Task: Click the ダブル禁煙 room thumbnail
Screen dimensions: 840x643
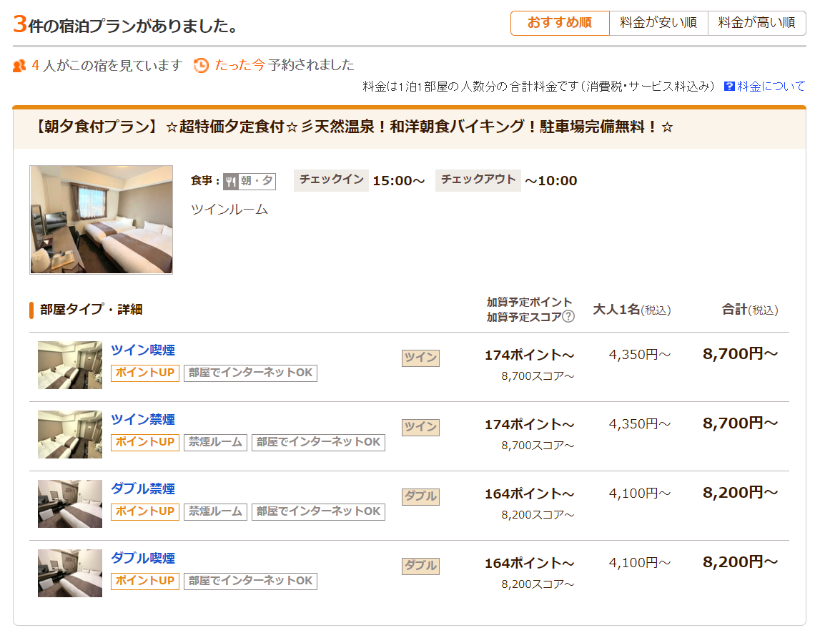Action: (70, 504)
